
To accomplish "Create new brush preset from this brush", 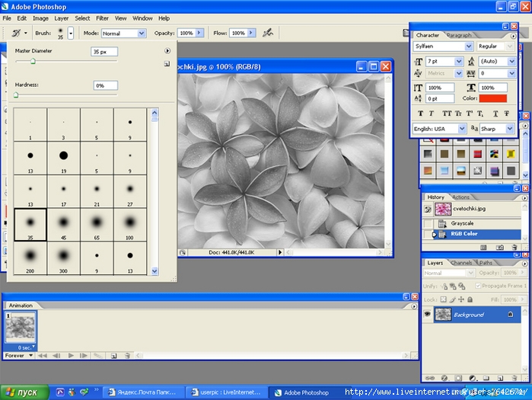I will tap(167, 63).
